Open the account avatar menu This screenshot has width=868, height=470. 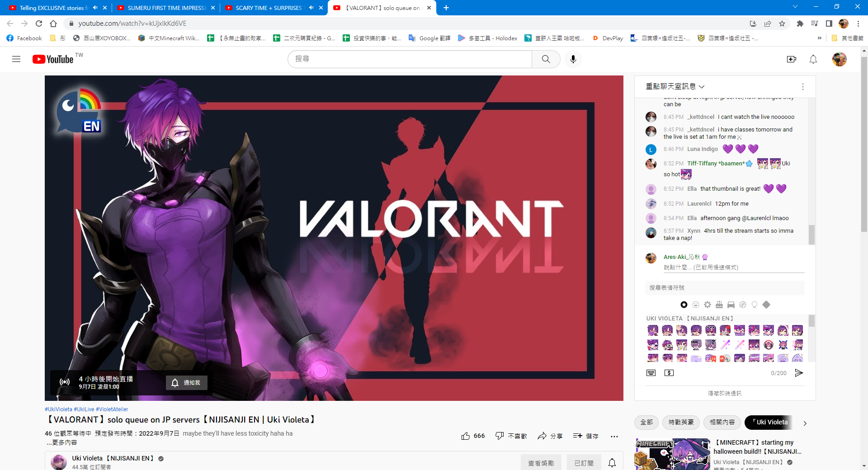click(x=839, y=59)
